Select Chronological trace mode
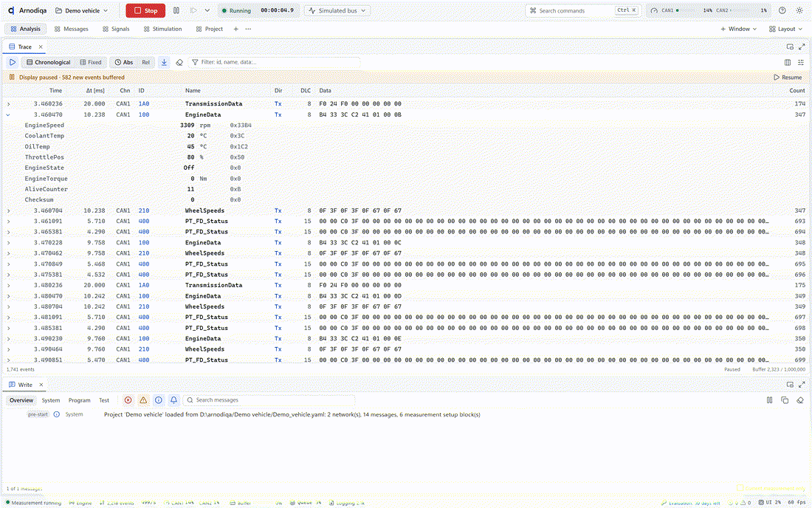Screen dimensions: 812x508 point(48,62)
